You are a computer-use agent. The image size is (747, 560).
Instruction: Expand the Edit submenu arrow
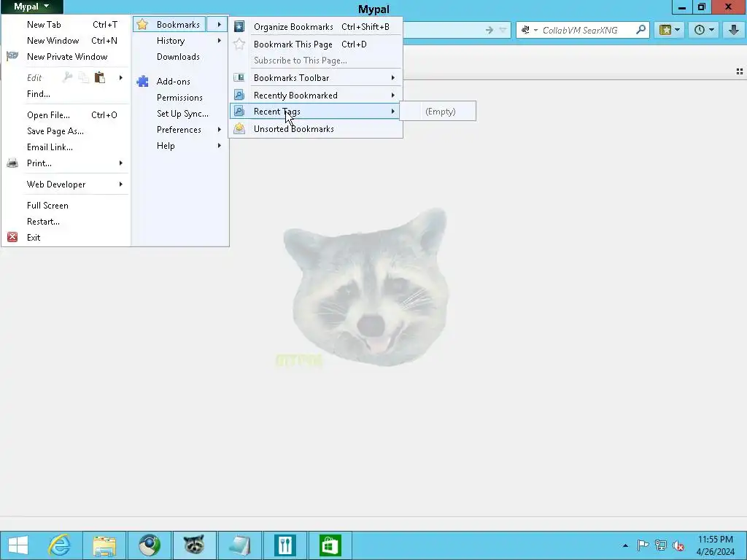(121, 77)
